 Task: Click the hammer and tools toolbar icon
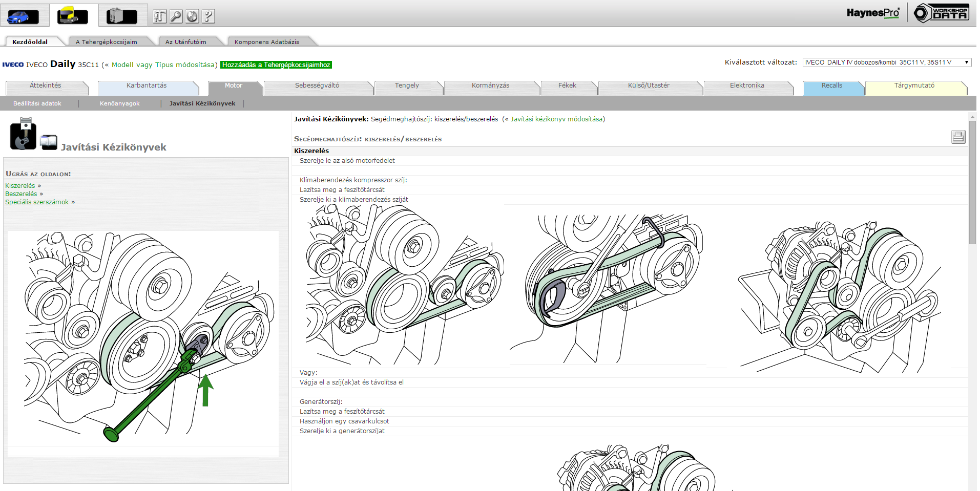pos(160,17)
